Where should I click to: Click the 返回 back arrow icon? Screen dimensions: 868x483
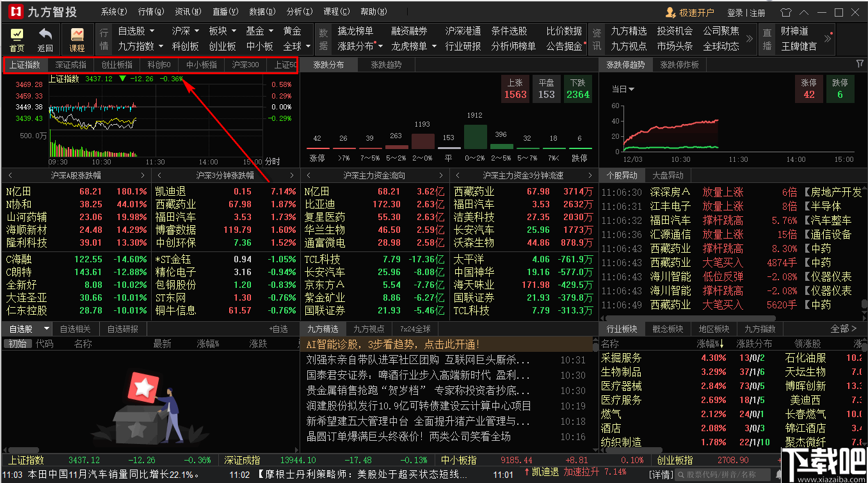pyautogui.click(x=45, y=39)
